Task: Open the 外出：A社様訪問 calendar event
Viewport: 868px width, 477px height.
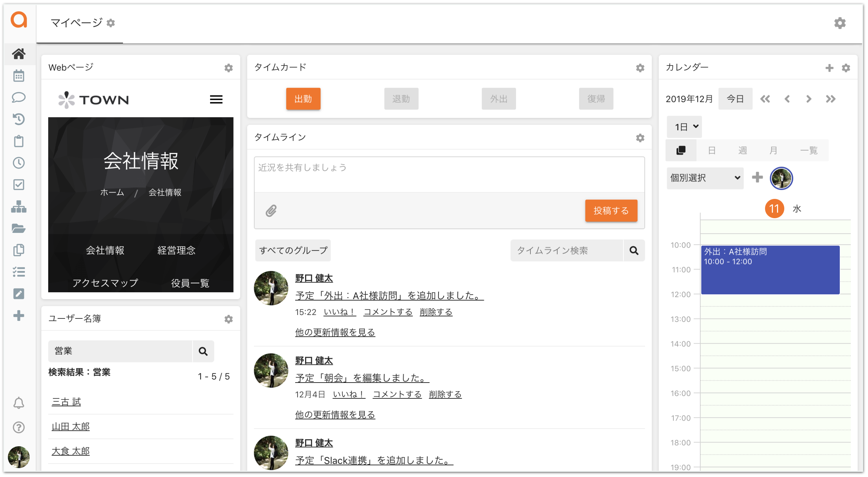Action: click(770, 270)
